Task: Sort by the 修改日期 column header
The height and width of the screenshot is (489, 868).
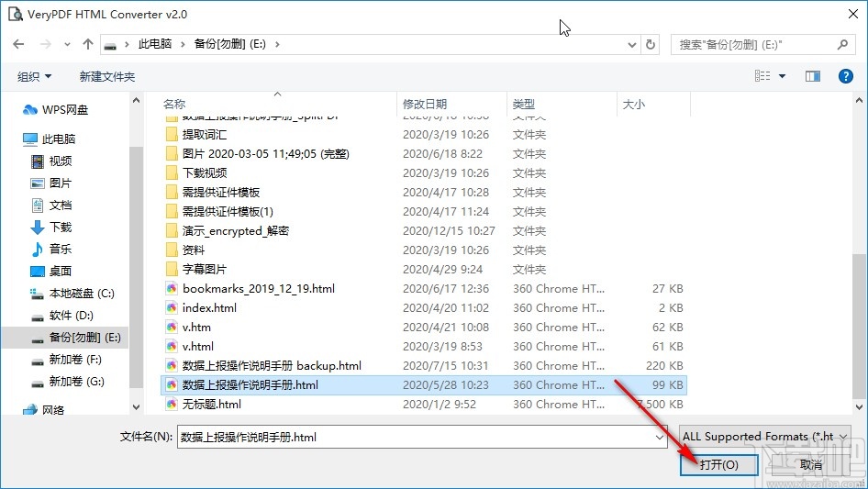Action: 425,104
